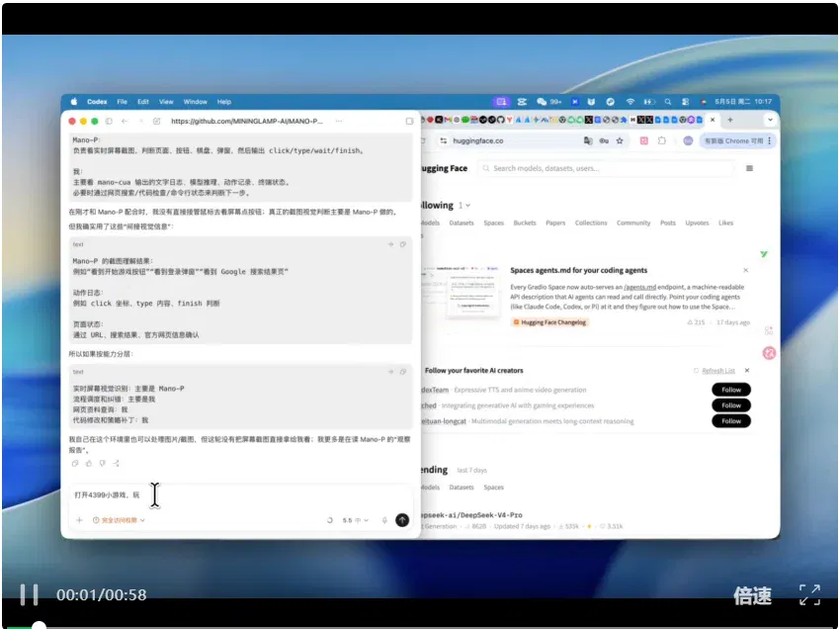Toggle the Codex sidebar panel icon
Screen dimensions: 840x629
(x=109, y=122)
